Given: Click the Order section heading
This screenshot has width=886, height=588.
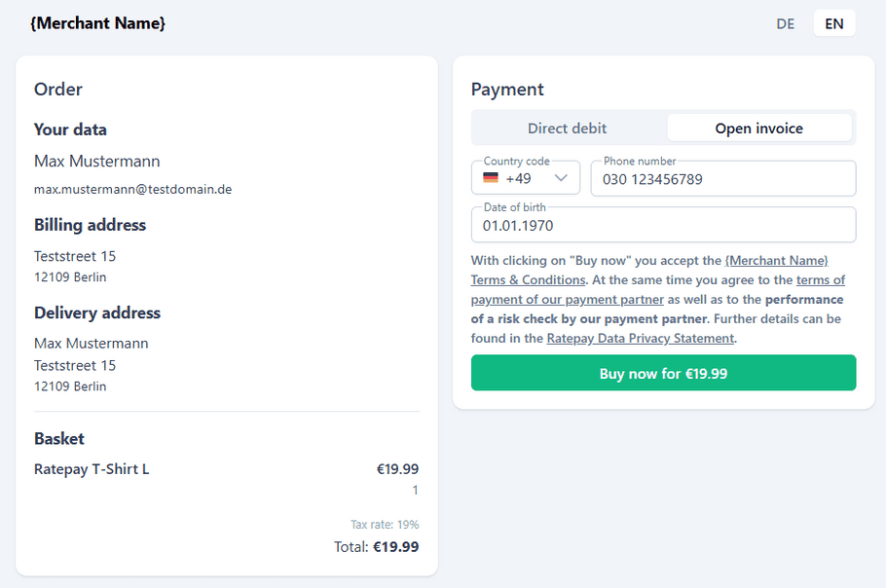Looking at the screenshot, I should [x=58, y=90].
